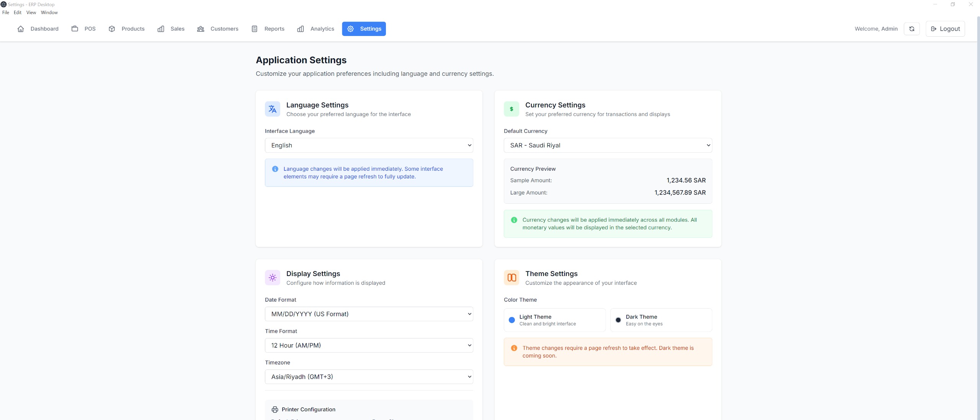This screenshot has width=980, height=420.
Task: Open the Window menu
Action: click(49, 12)
